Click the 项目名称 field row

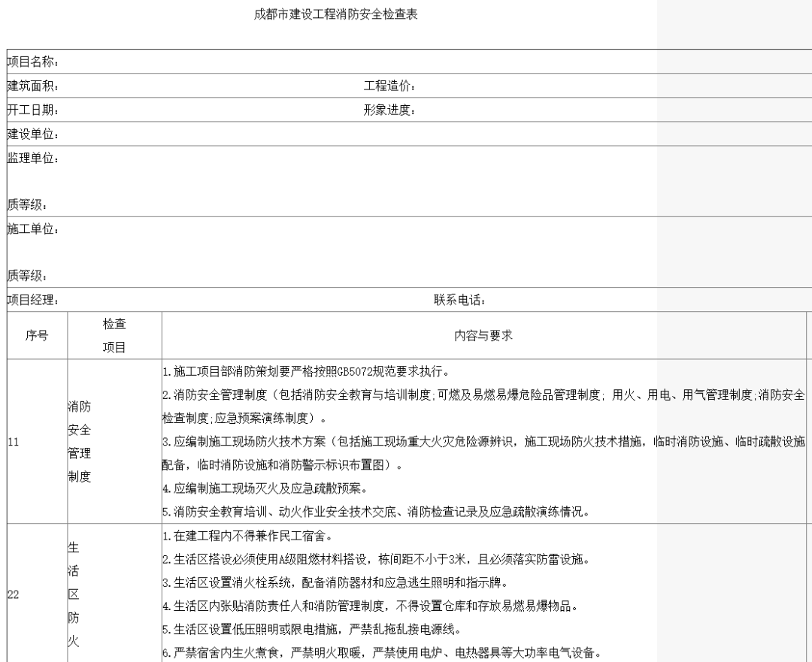pos(34,62)
